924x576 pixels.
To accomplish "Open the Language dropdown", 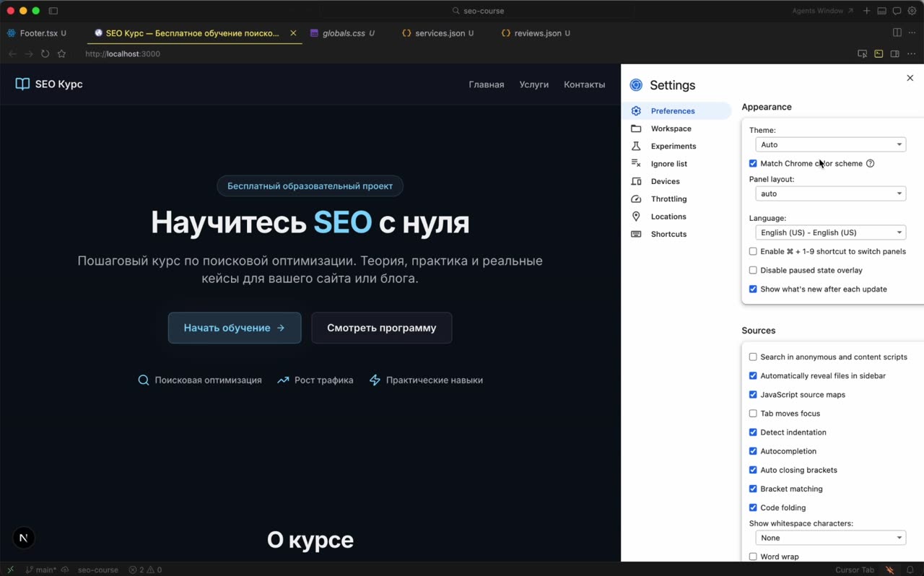I will coord(830,232).
